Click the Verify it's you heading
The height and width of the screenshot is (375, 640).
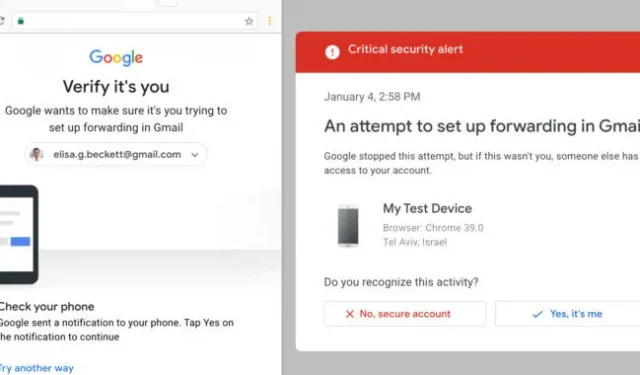[x=116, y=87]
